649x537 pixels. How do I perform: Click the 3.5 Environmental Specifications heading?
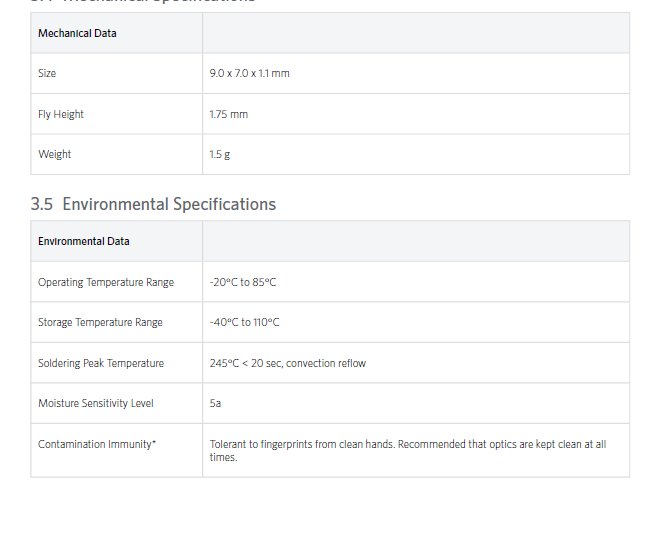153,204
